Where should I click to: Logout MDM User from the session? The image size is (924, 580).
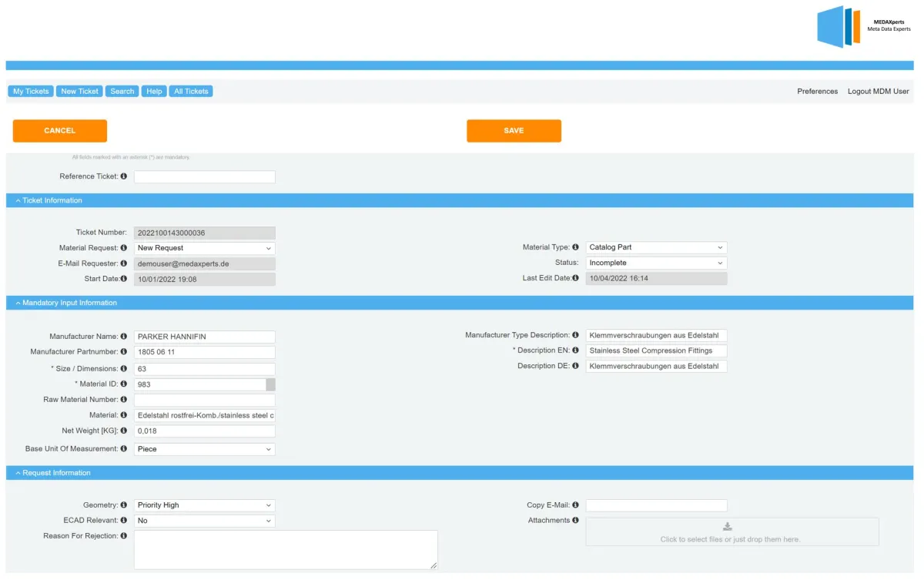pos(878,91)
